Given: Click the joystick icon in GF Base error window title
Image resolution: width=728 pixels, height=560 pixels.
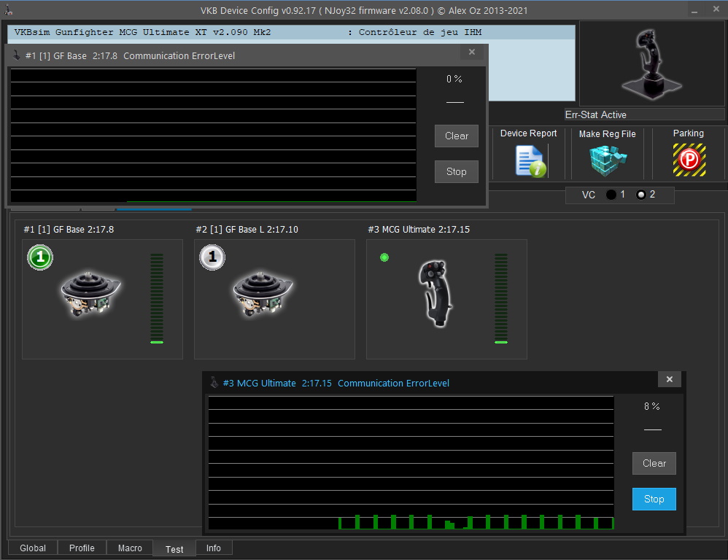Looking at the screenshot, I should click(x=16, y=55).
